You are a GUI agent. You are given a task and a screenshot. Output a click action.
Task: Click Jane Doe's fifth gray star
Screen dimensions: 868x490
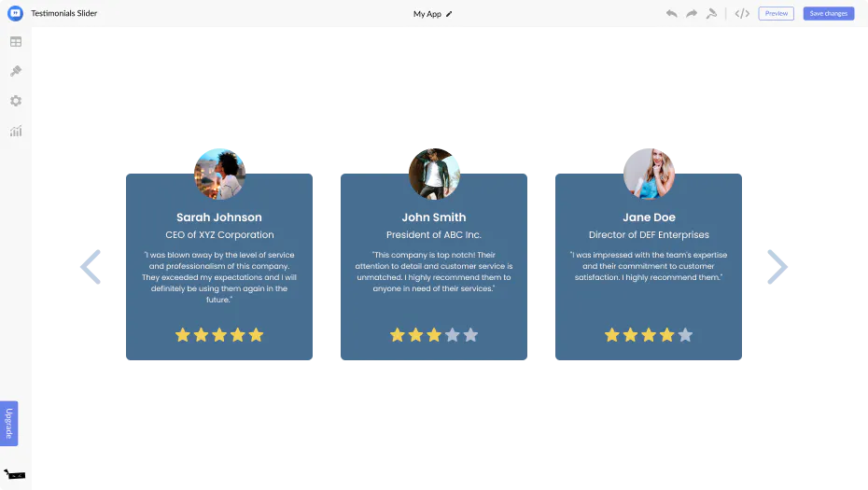coord(685,335)
